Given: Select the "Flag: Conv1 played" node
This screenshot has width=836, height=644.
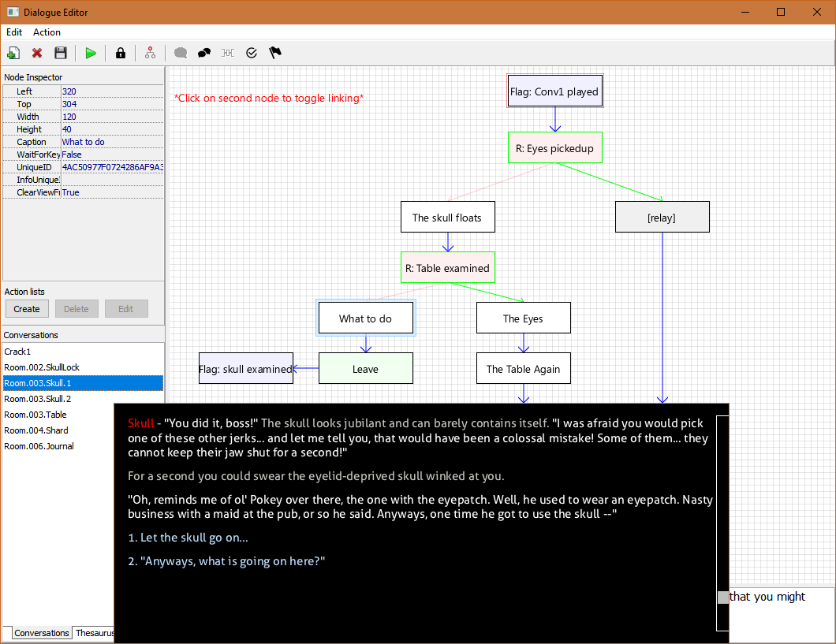Looking at the screenshot, I should (554, 91).
